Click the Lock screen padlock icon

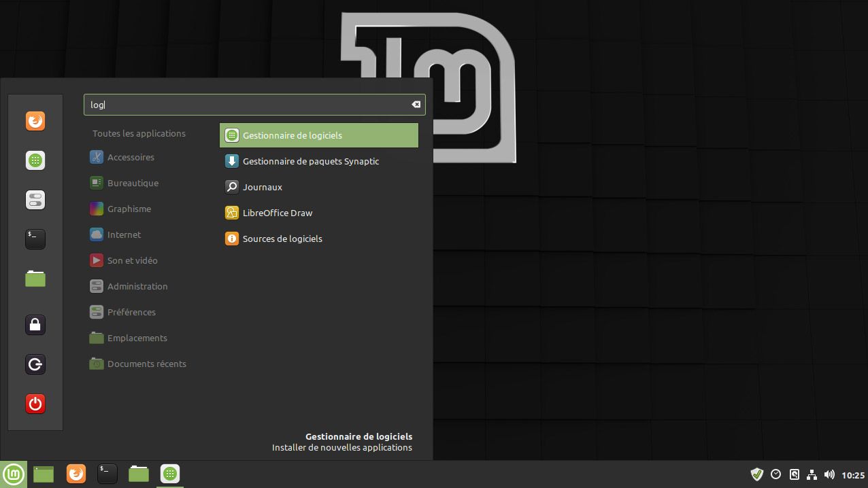tap(35, 325)
